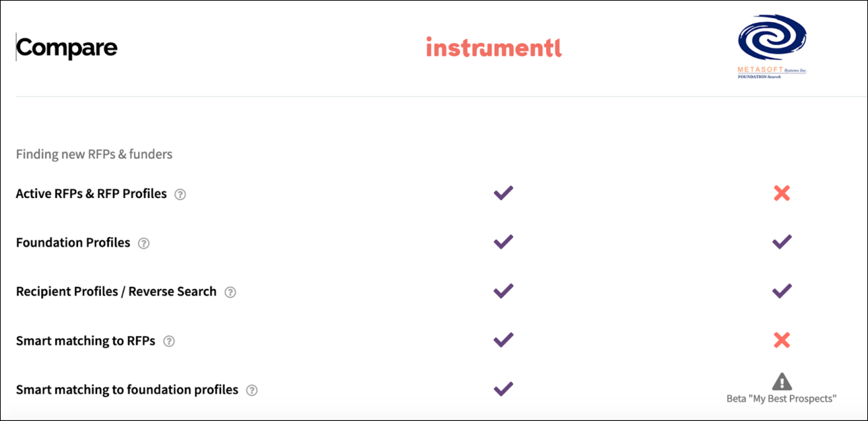This screenshot has height=421, width=868.
Task: Select the Compare heading tab
Action: [x=67, y=47]
